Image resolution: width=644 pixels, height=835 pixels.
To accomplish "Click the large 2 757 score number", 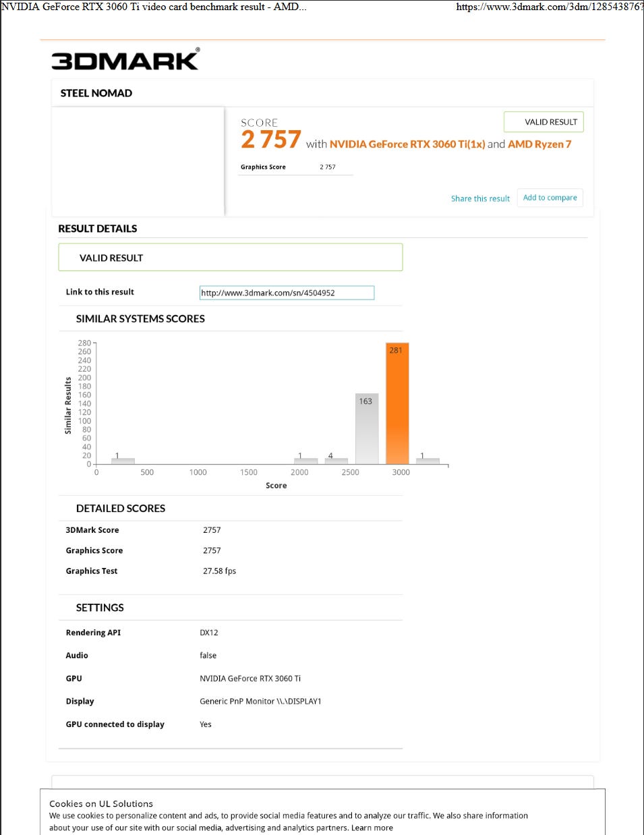I will [271, 140].
